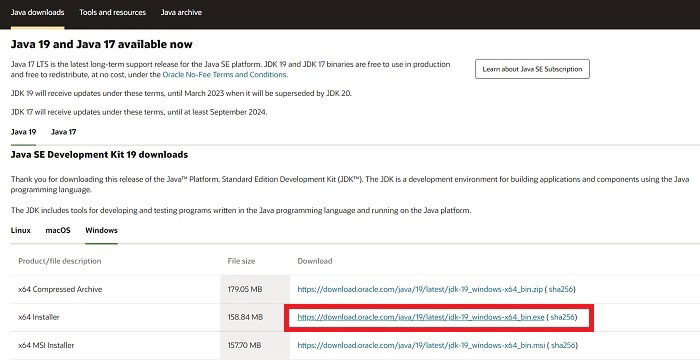Click Java SE Development Kit 19 downloads heading
The image size is (700, 362).
tap(99, 155)
